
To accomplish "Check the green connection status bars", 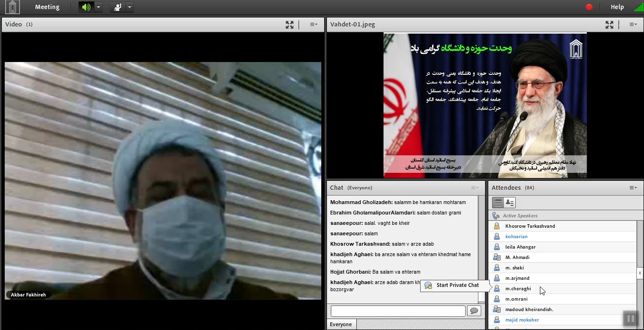I will tap(638, 7).
